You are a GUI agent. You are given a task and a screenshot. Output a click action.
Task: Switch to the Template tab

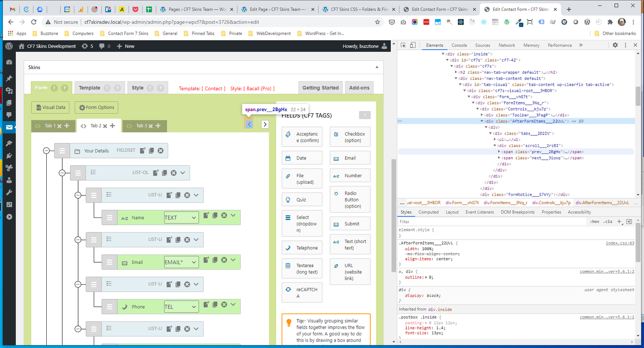tap(89, 88)
